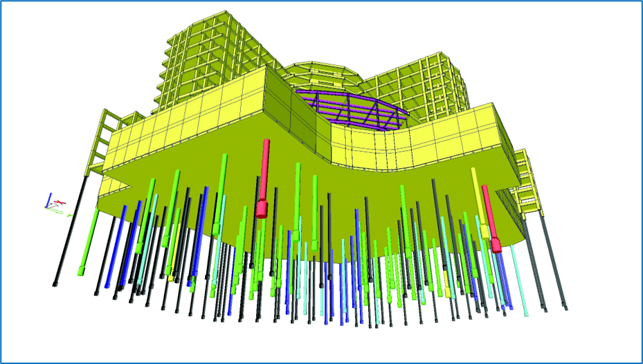643x364 pixels.
Task: Pick the red X axis label on the gizmo
Action: (x=60, y=201)
